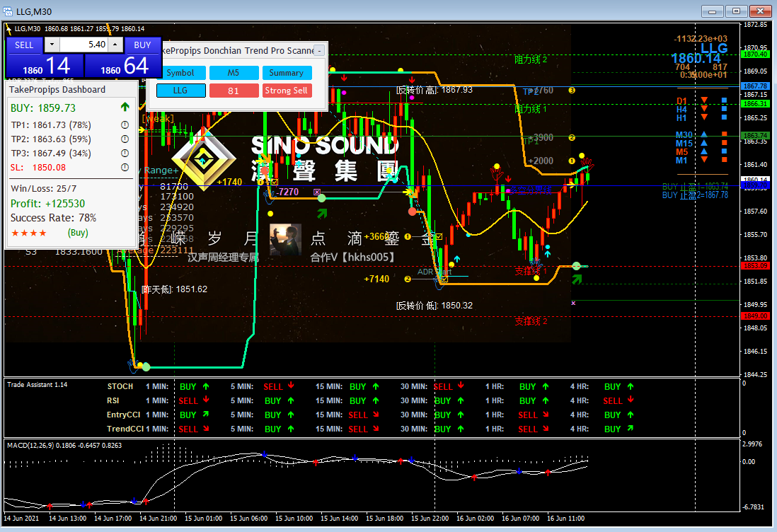Click the clock icon beside SL 1850.08
This screenshot has height=532, width=777.
click(125, 168)
